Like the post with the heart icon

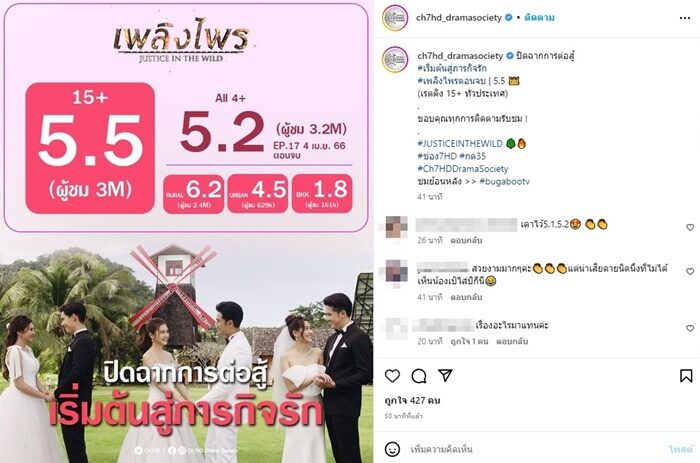click(392, 376)
